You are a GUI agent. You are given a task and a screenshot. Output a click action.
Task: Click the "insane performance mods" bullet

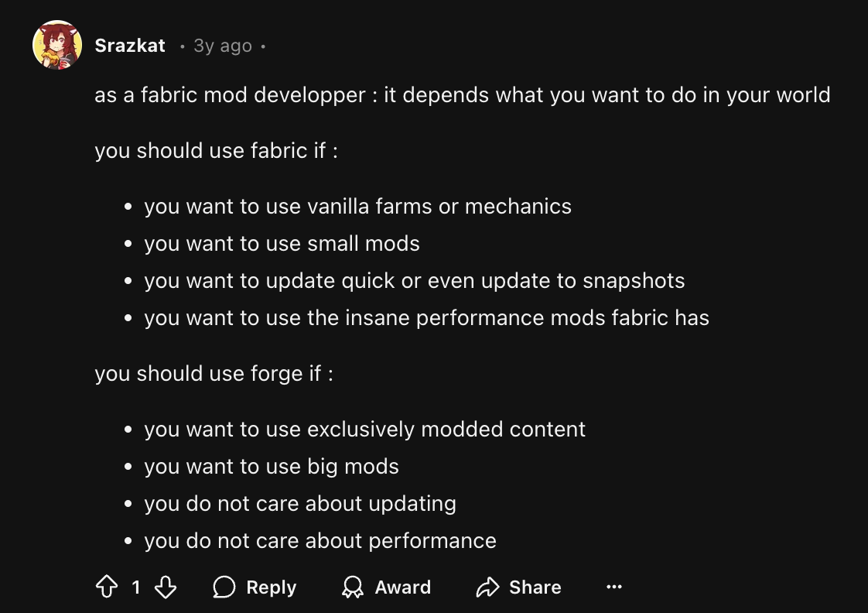426,317
